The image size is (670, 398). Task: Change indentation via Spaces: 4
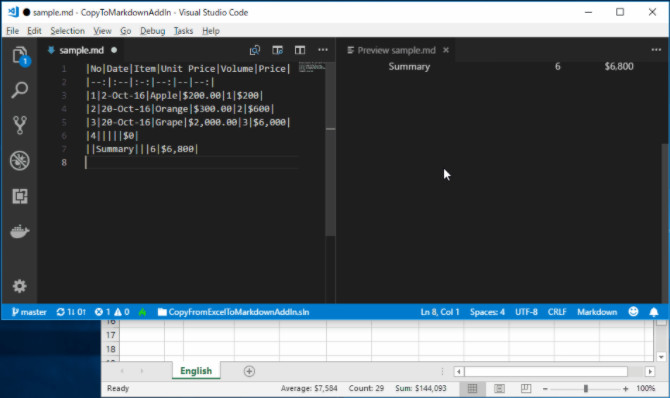(487, 312)
